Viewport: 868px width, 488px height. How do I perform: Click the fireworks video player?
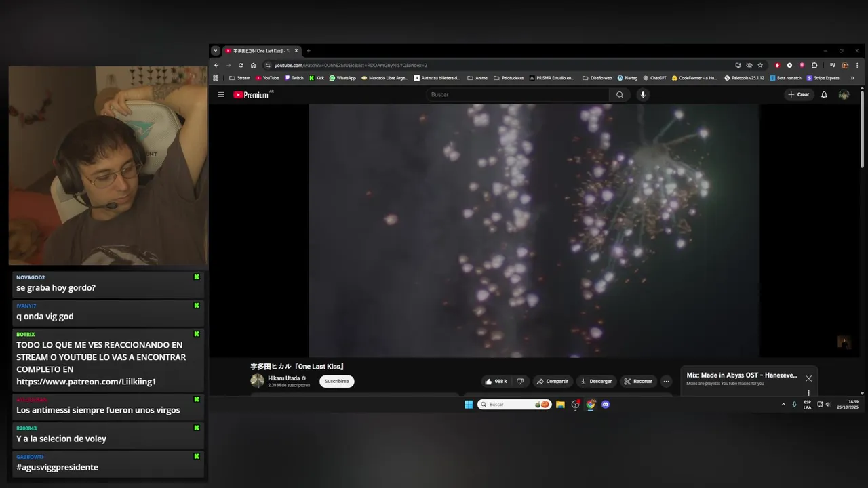click(x=534, y=230)
